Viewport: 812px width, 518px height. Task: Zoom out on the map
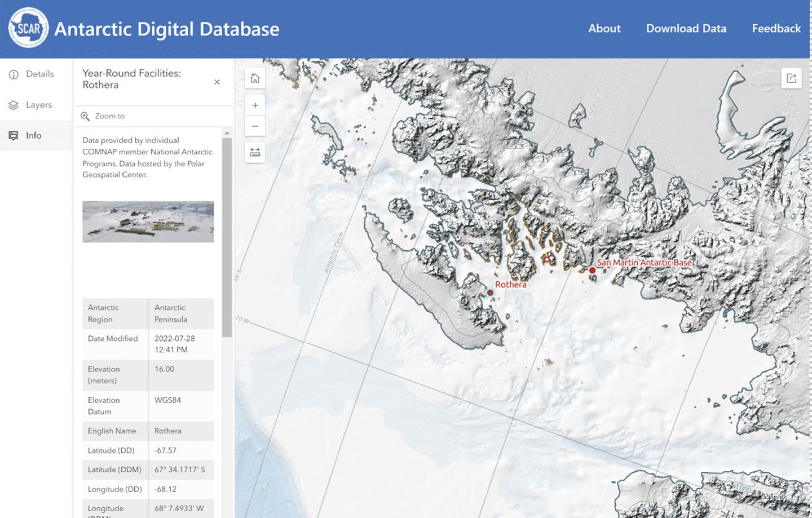[255, 126]
